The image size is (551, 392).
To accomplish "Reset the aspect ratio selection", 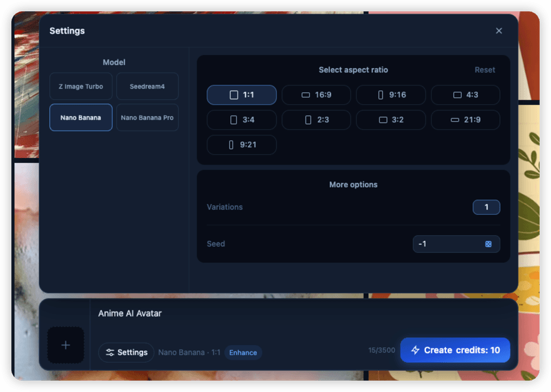I will (485, 70).
